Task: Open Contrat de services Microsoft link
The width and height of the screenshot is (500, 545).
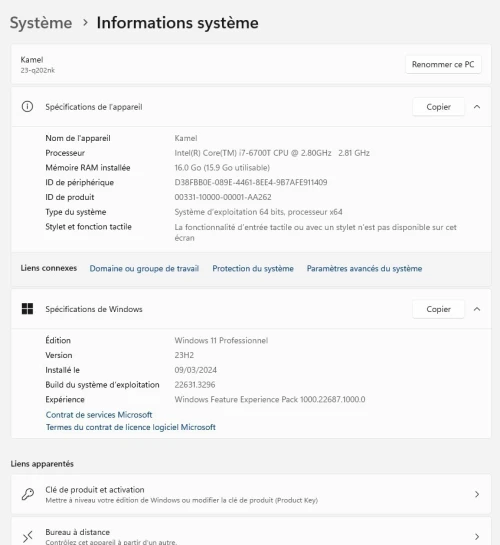Action: point(99,415)
